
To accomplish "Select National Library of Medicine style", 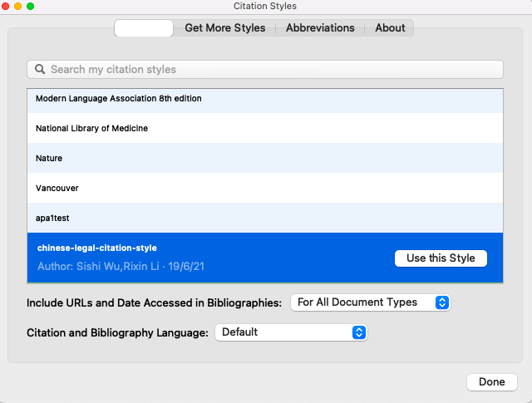I will pos(265,128).
